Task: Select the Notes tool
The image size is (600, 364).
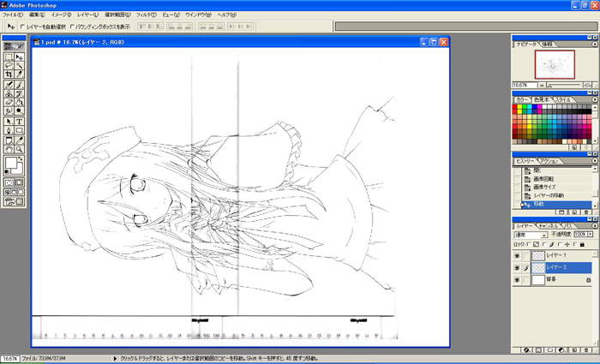Action: (9, 140)
